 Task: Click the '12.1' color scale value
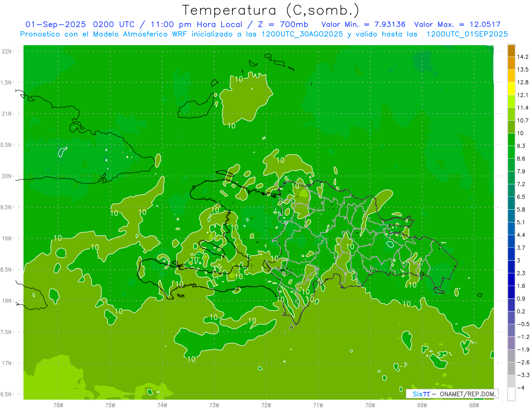tap(523, 95)
